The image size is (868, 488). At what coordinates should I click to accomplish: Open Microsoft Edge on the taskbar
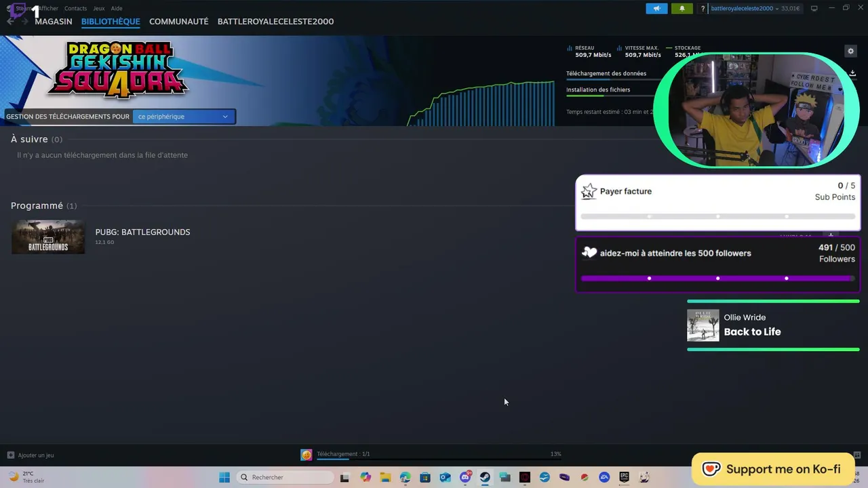pos(405,477)
